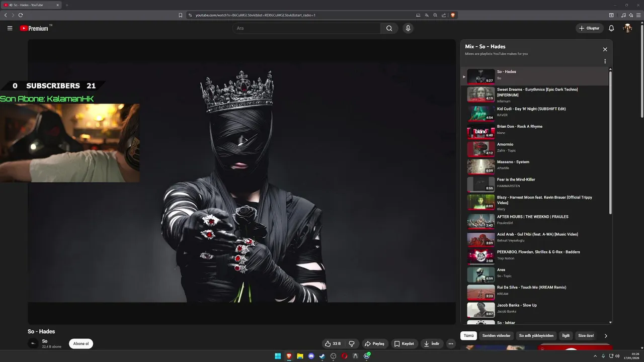Image resolution: width=644 pixels, height=362 pixels.
Task: Select Amormio in the mix list
Action: coord(535,149)
